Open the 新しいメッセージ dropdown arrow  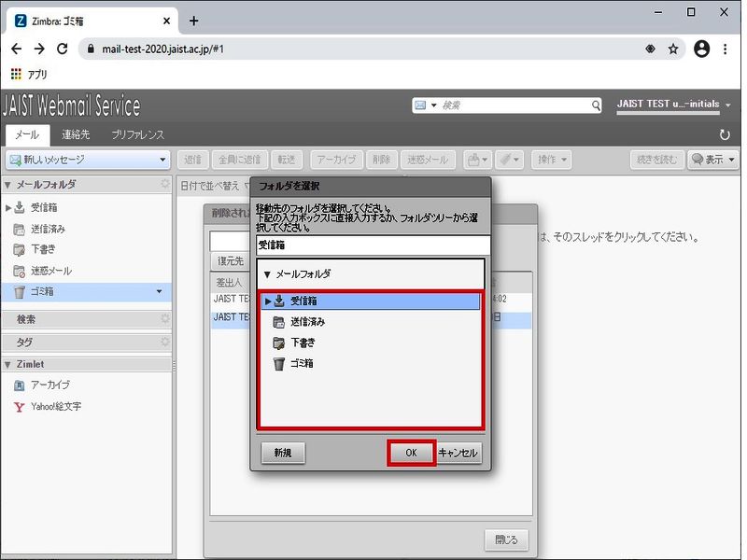(x=162, y=160)
